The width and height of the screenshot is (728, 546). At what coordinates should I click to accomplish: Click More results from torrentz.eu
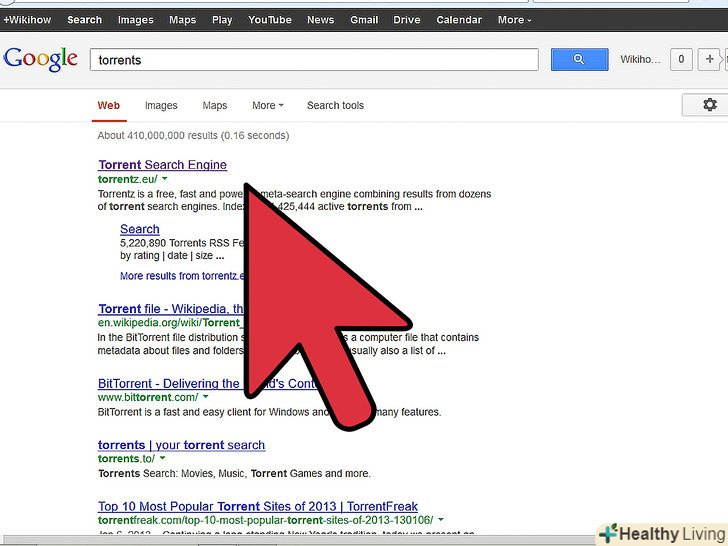pos(182,276)
